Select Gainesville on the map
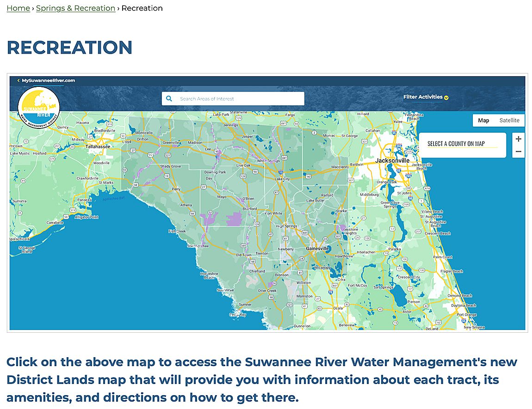Viewport: 532px width, 409px height. coord(317,249)
